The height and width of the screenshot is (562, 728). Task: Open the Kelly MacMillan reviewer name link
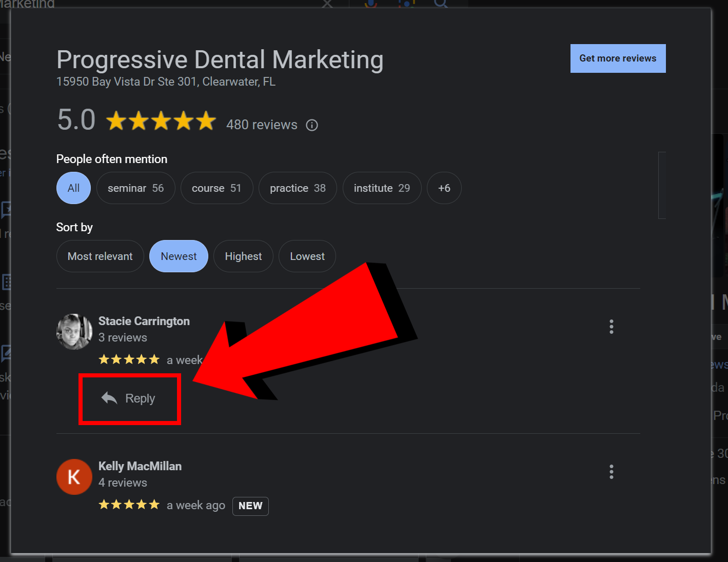pyautogui.click(x=140, y=466)
